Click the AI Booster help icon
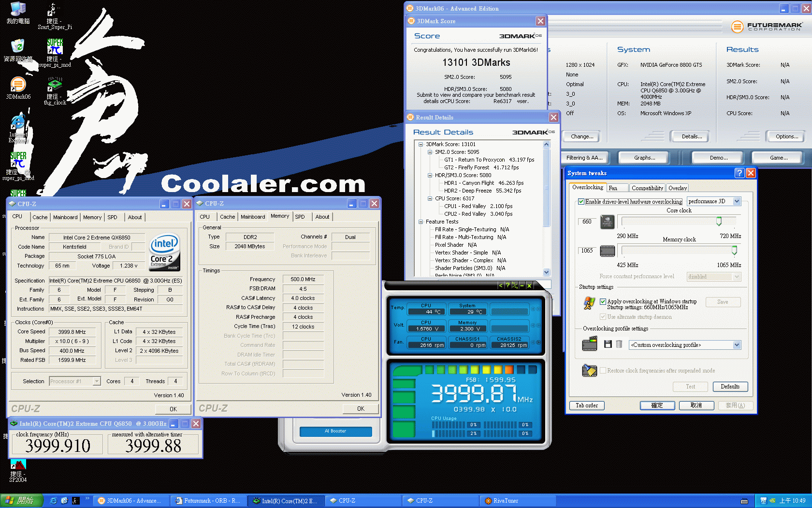The height and width of the screenshot is (508, 812). coord(507,285)
